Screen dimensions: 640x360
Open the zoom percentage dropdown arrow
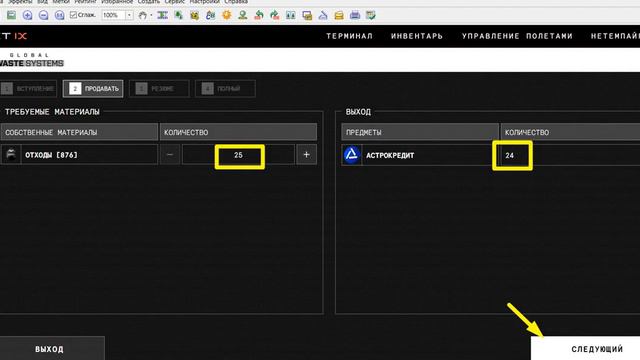[129, 16]
